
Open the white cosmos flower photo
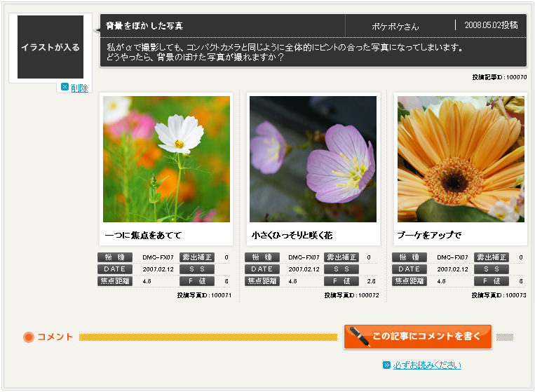pos(166,159)
